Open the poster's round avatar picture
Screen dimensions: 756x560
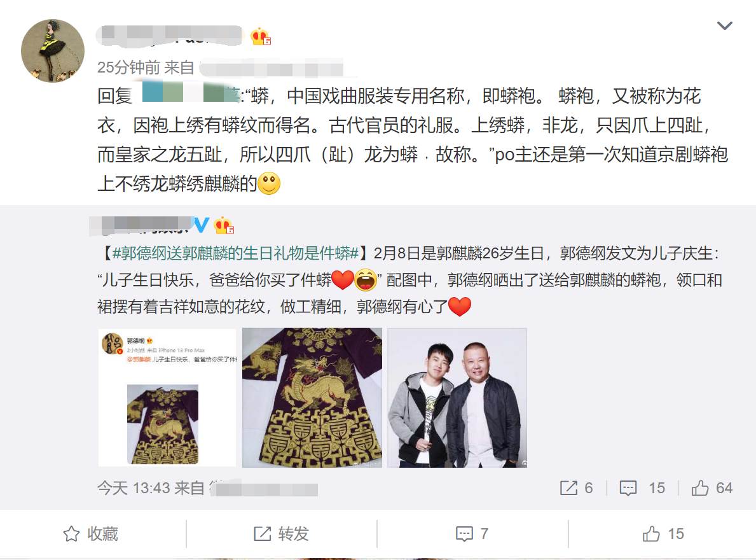coord(53,51)
